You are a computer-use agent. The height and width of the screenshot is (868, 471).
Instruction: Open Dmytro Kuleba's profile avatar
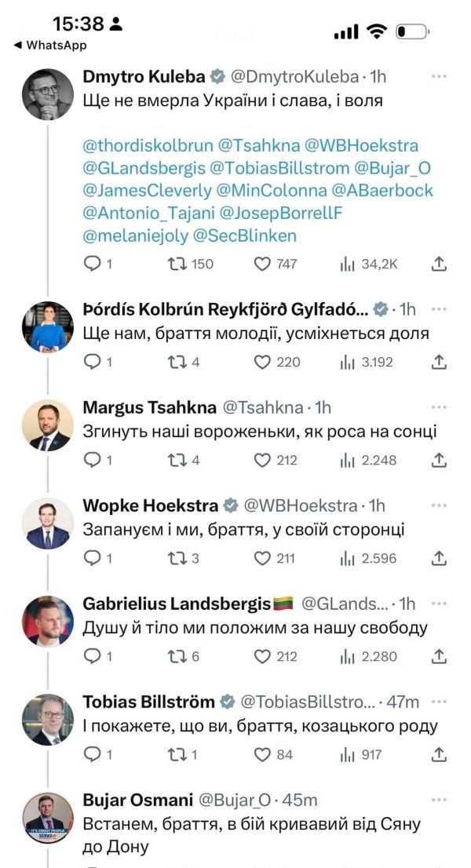tap(47, 93)
